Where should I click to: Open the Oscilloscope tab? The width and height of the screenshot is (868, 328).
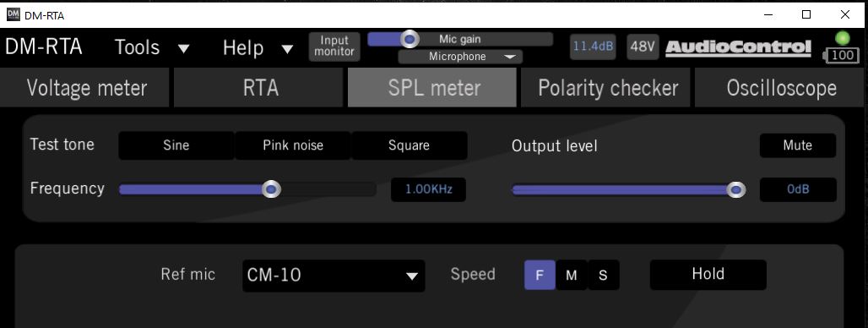[781, 88]
